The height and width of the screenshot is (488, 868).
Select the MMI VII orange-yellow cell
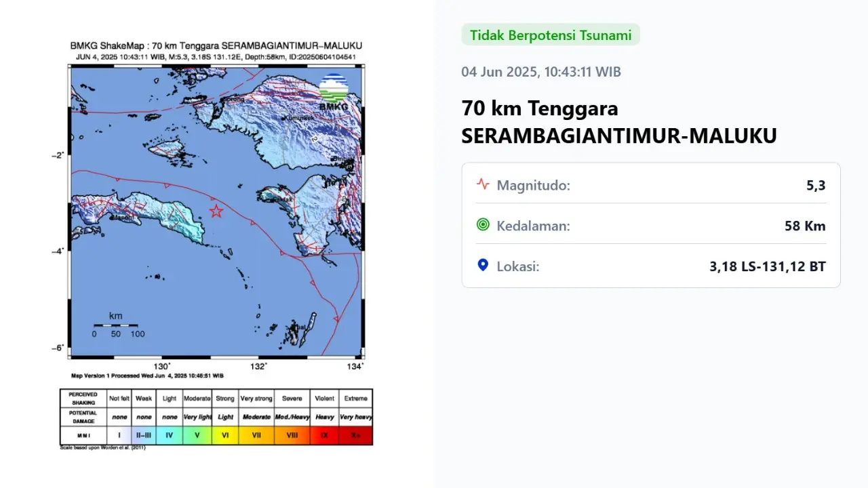[256, 435]
